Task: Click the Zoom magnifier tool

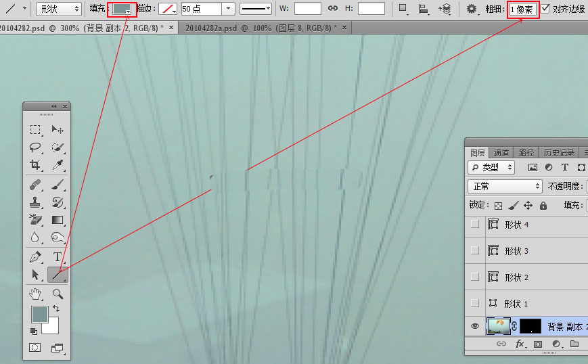Action: tap(58, 294)
